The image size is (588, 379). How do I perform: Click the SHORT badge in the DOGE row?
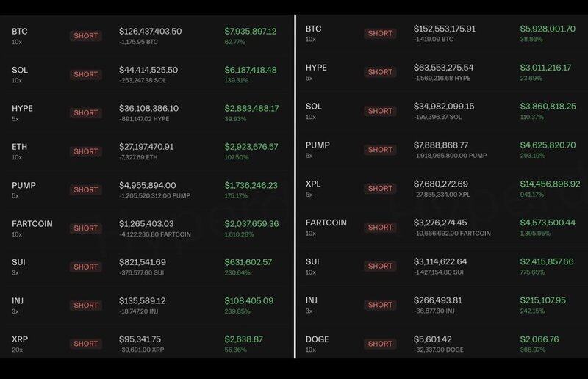pyautogui.click(x=380, y=344)
